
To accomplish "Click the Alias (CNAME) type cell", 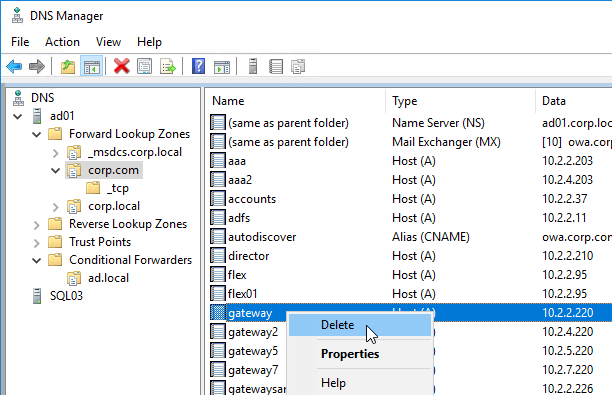I will coord(431,237).
